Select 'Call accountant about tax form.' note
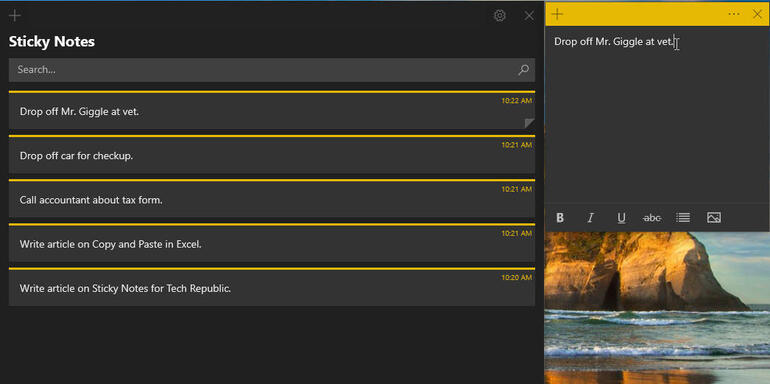This screenshot has width=770, height=384. [x=272, y=199]
